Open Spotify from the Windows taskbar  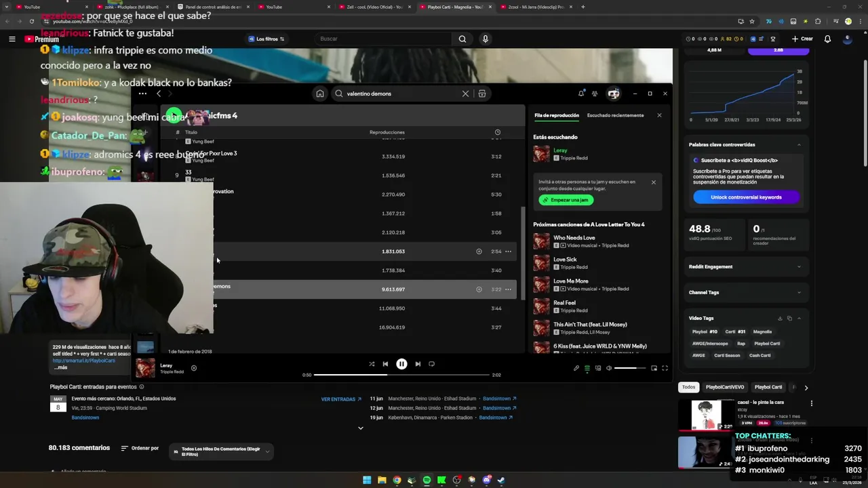(427, 480)
